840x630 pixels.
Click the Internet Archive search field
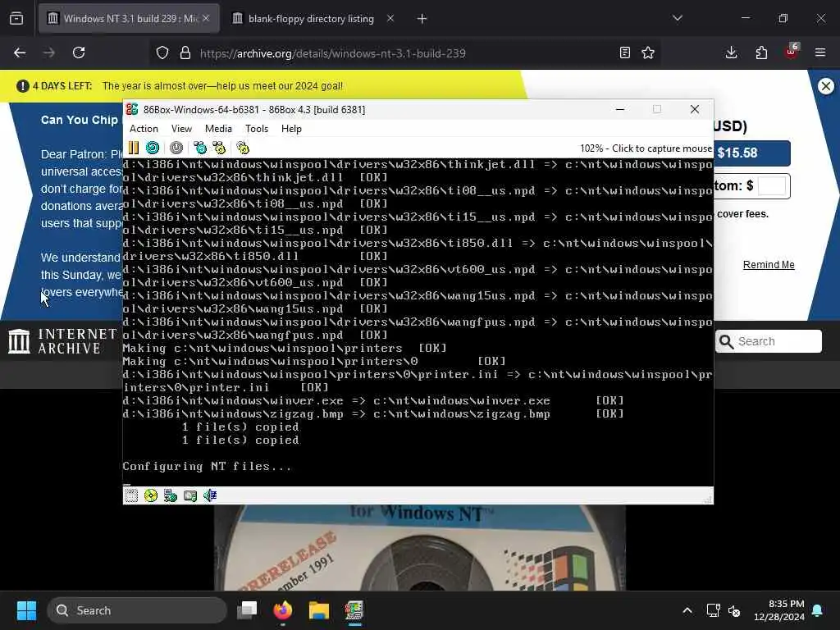(769, 341)
